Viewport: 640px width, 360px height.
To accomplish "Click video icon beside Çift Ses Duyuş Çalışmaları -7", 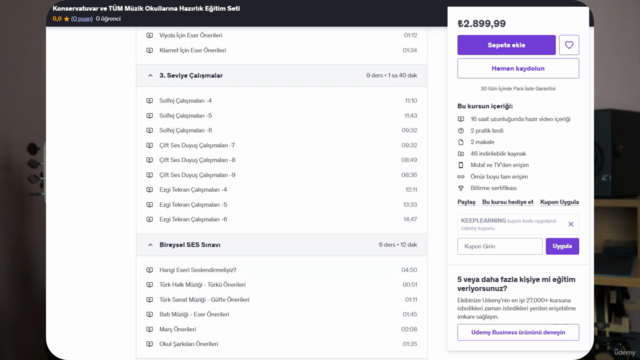I will [150, 145].
